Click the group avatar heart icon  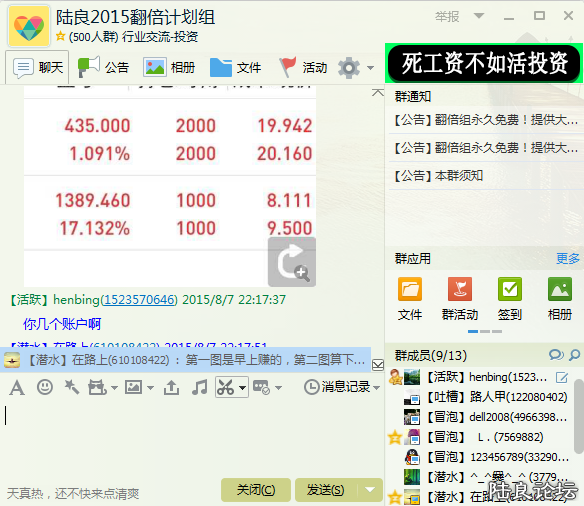(29, 26)
